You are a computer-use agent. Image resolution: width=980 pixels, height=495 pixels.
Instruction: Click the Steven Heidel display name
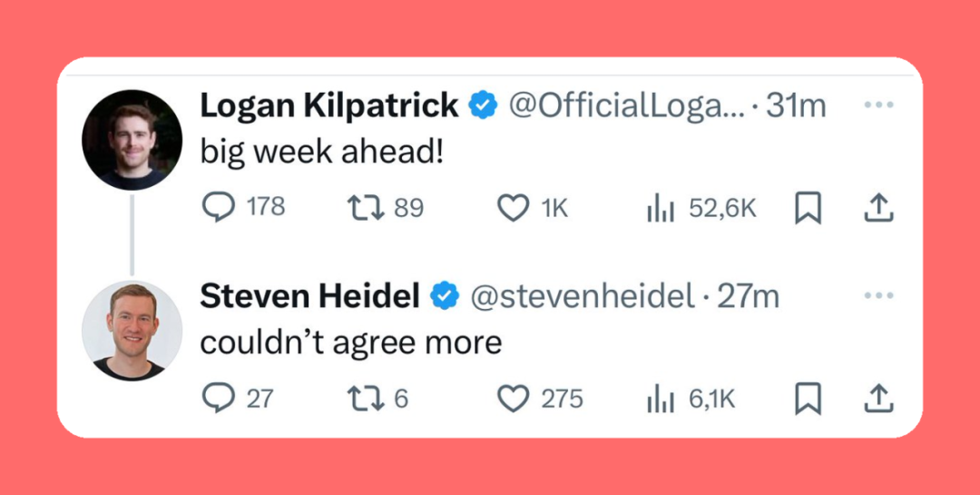pyautogui.click(x=309, y=297)
